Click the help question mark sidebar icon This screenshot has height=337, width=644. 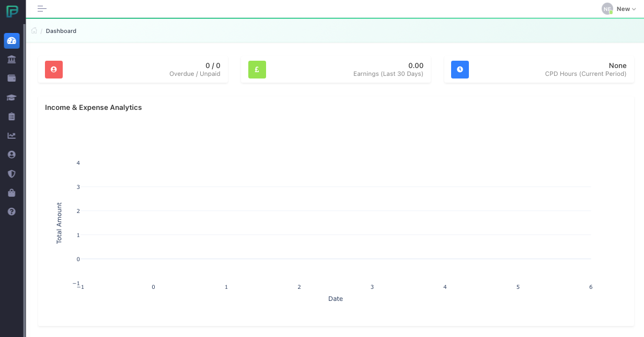point(11,212)
